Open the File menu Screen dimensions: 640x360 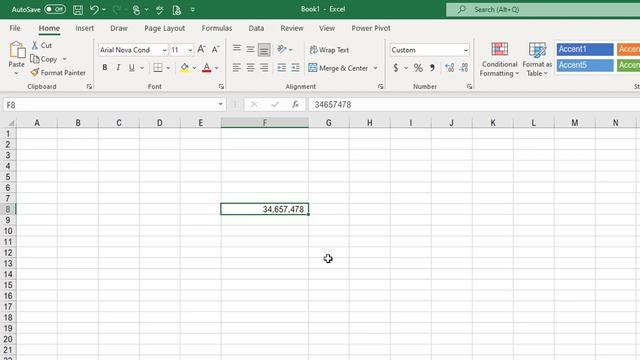15,28
